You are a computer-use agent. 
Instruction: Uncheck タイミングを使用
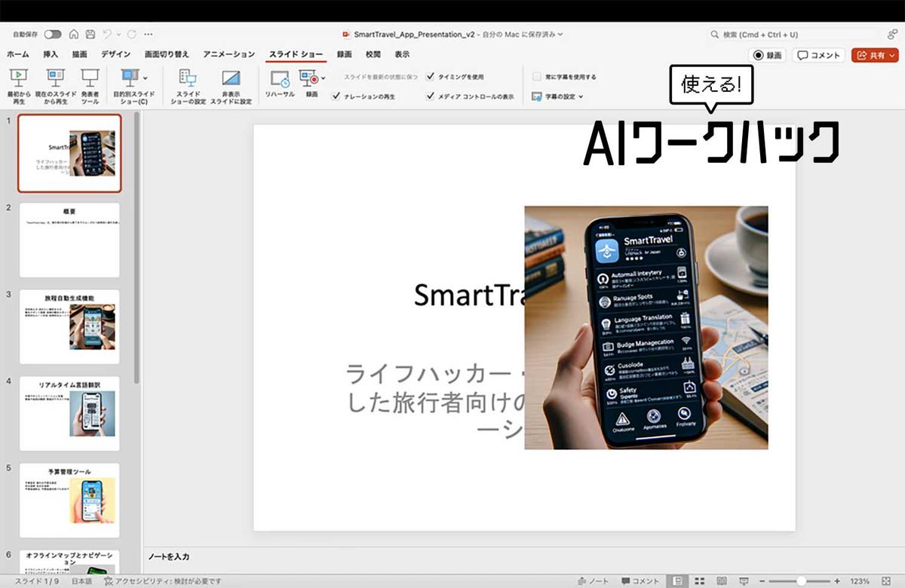(x=430, y=77)
